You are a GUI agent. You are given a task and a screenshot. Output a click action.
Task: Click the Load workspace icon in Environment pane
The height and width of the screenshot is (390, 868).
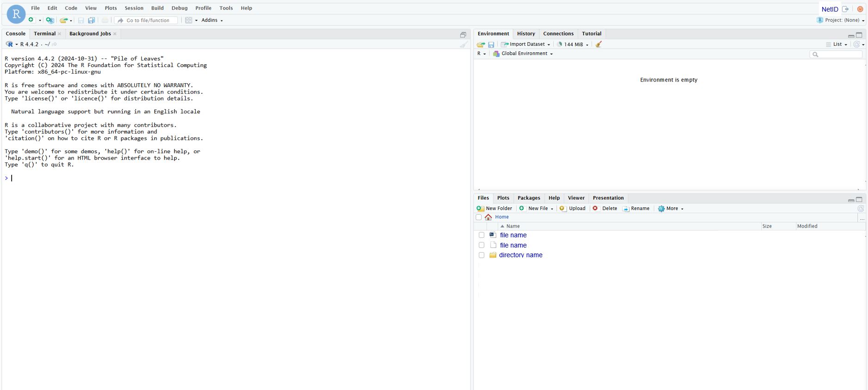click(481, 44)
